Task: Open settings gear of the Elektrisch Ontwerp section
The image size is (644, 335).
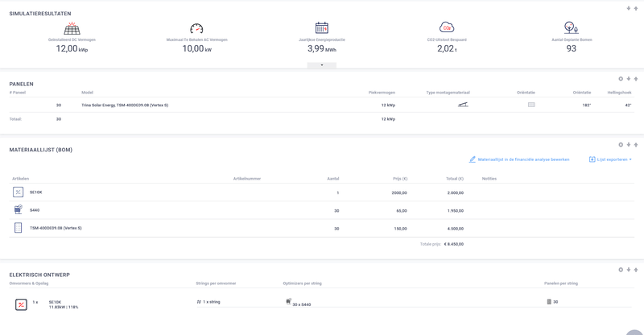Action: point(621,270)
